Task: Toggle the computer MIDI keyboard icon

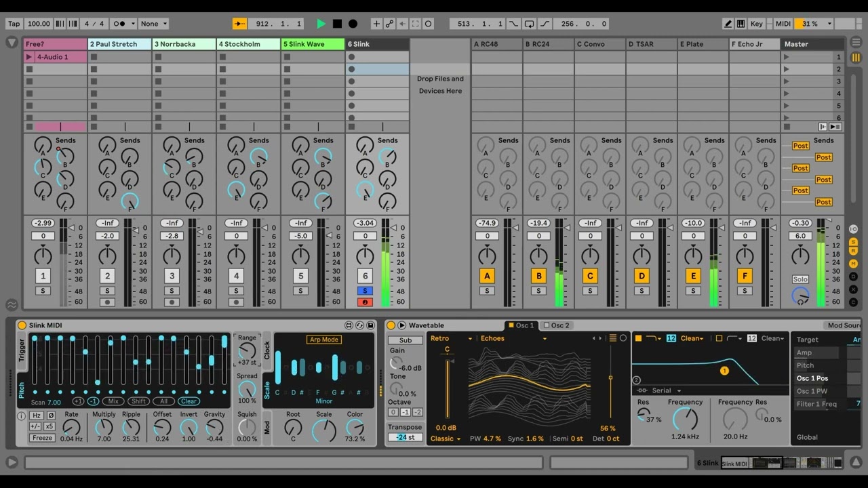Action: coord(741,24)
